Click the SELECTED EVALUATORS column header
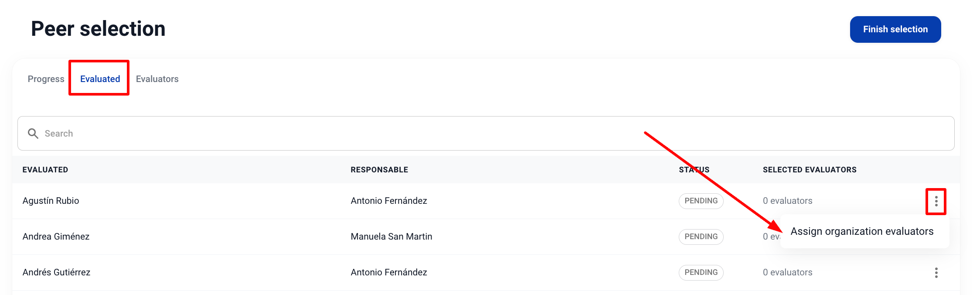The height and width of the screenshot is (295, 980). pos(809,170)
